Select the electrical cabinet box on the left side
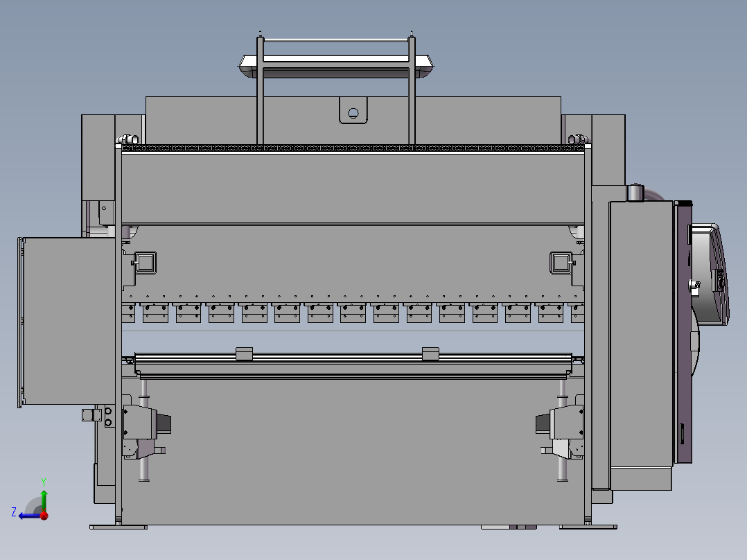Screen dimensions: 747x560 tap(68, 321)
